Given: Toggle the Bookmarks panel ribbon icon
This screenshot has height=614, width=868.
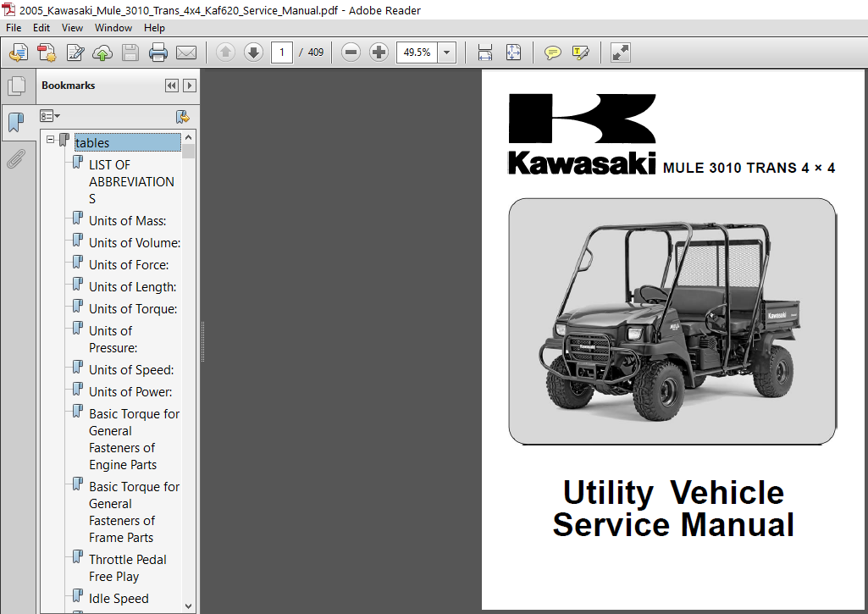Looking at the screenshot, I should 17,122.
